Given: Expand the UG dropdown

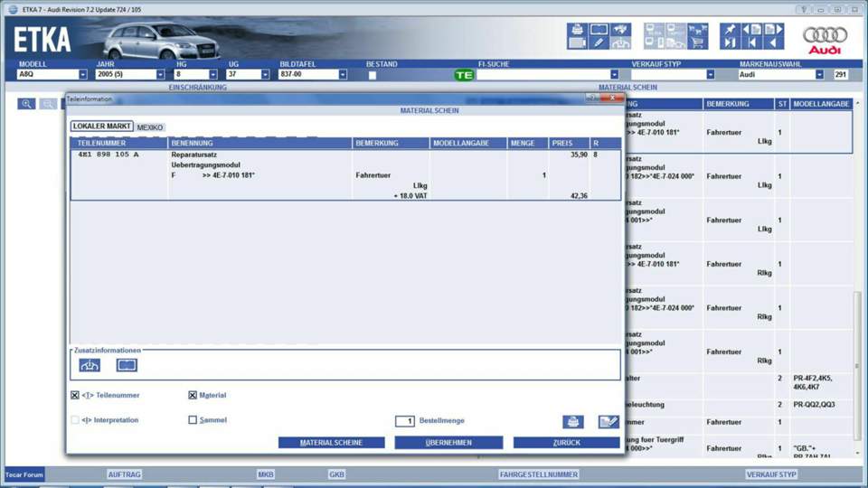Looking at the screenshot, I should click(265, 74).
